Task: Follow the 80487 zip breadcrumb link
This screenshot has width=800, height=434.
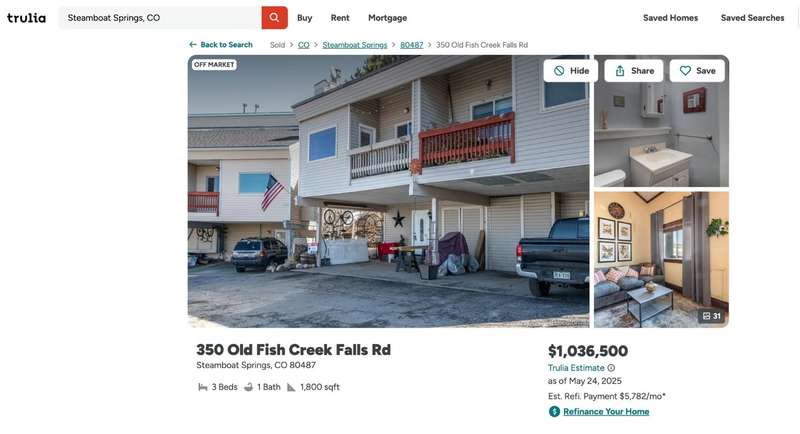Action: pyautogui.click(x=412, y=45)
